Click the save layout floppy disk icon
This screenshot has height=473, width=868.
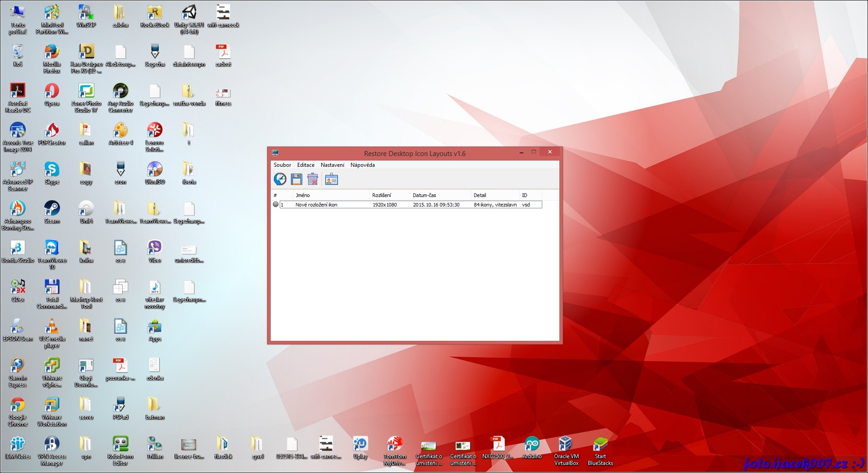pos(296,179)
